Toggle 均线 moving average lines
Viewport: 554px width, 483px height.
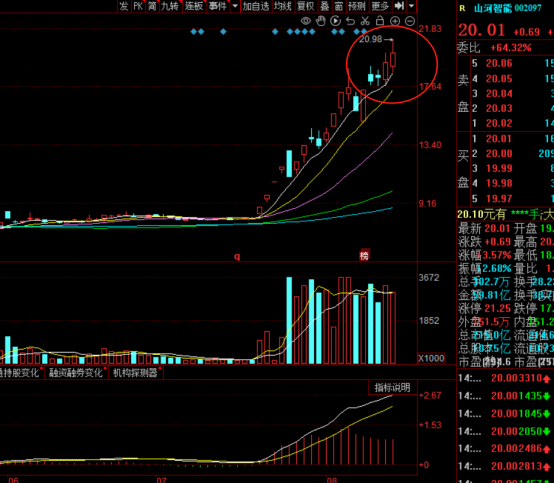(x=283, y=6)
